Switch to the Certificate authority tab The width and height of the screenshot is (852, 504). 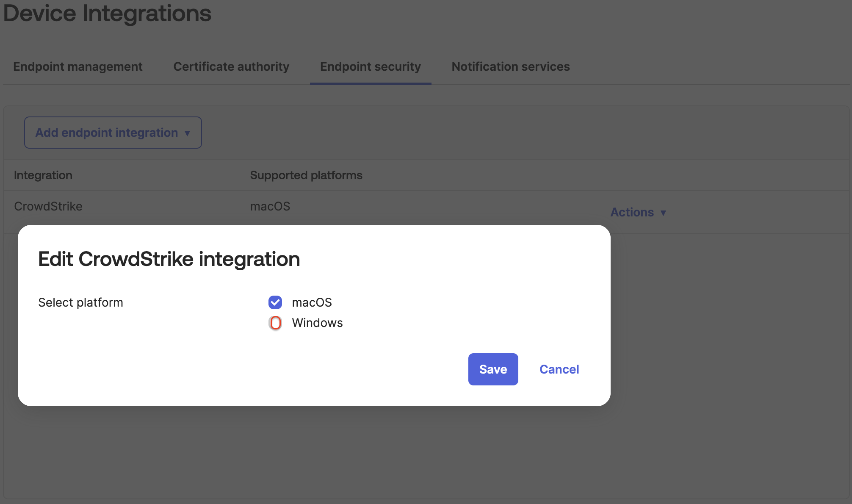231,66
